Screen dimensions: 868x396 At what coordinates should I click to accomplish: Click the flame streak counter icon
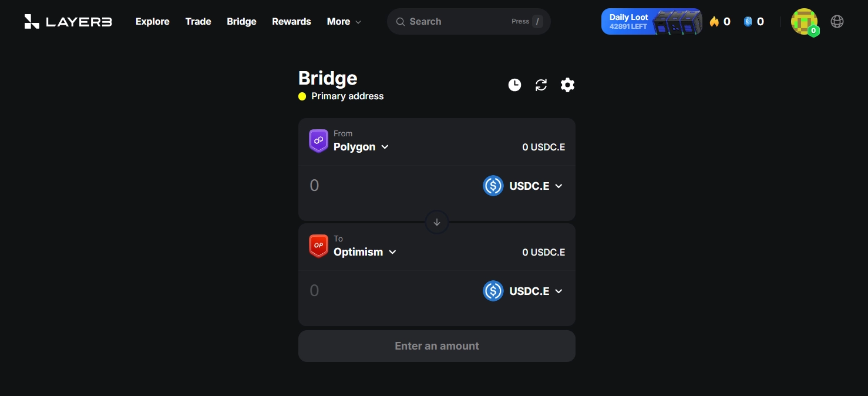tap(714, 22)
